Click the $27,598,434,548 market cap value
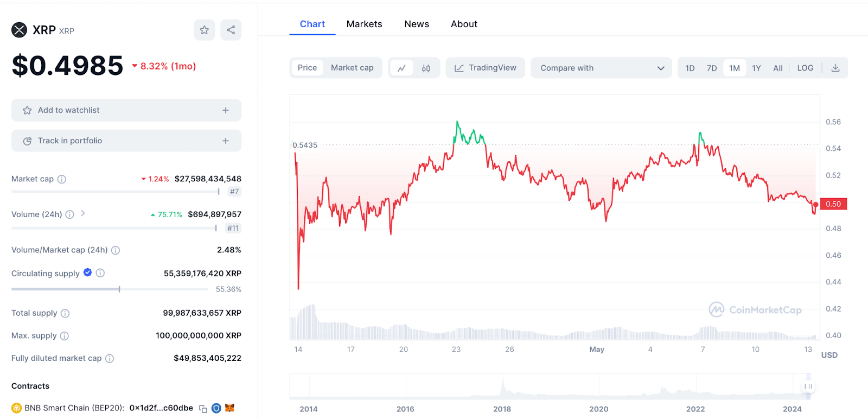The image size is (868, 419). click(208, 179)
